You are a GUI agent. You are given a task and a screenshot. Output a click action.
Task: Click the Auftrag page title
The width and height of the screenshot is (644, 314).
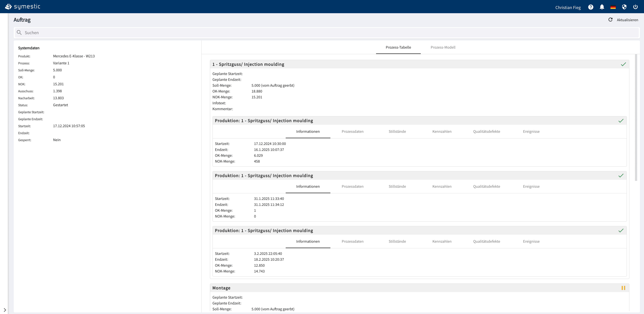click(x=22, y=20)
